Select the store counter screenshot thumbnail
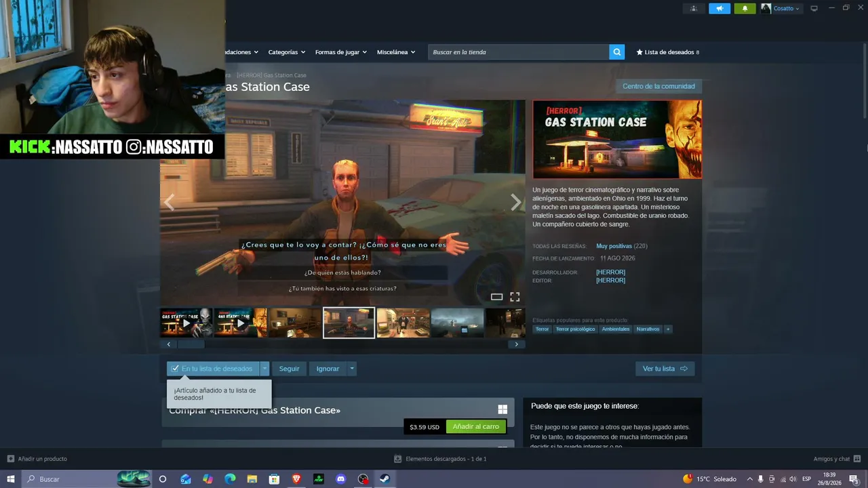This screenshot has width=868, height=488. coord(403,323)
